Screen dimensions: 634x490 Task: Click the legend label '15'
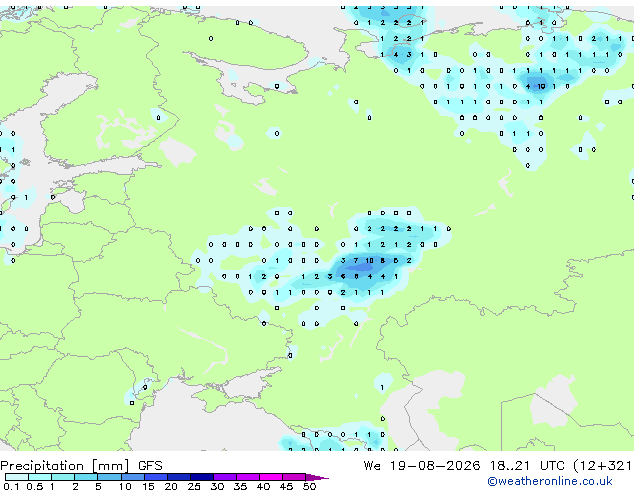(148, 486)
